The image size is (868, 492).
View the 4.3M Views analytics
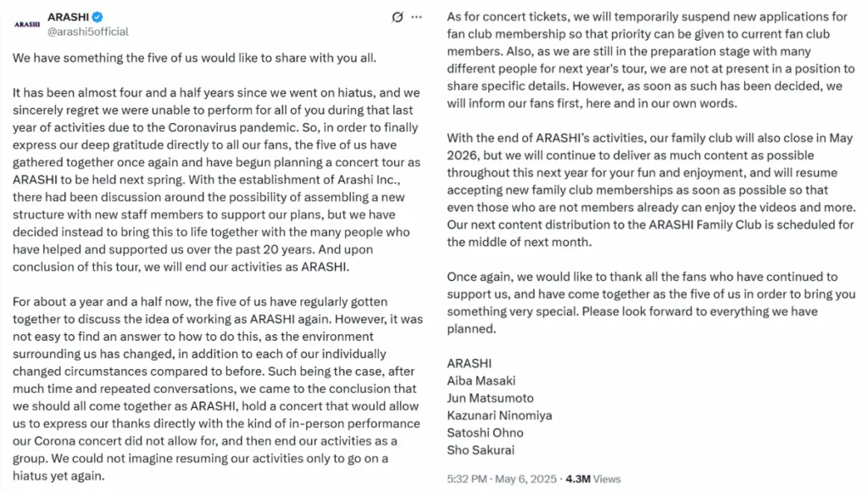pos(593,478)
